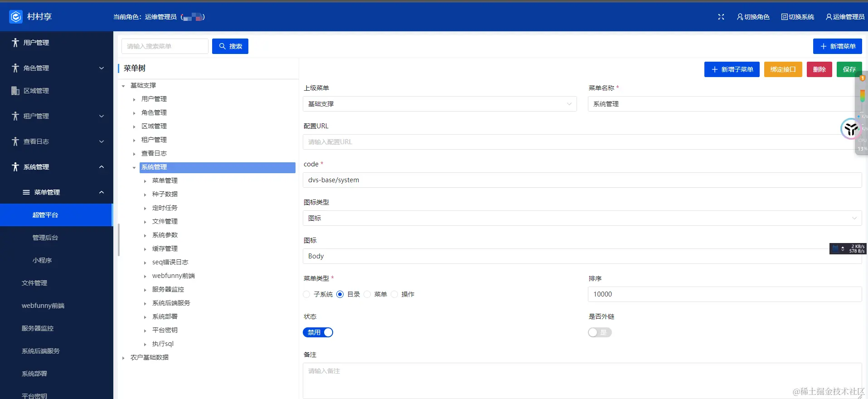868x399 pixels.
Task: Click the green 保存 button
Action: 849,69
